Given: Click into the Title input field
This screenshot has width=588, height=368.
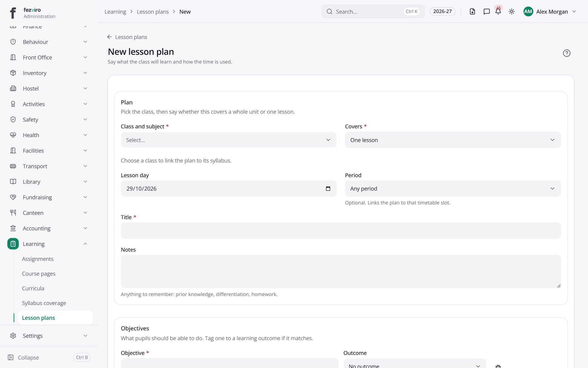Looking at the screenshot, I should point(341,231).
